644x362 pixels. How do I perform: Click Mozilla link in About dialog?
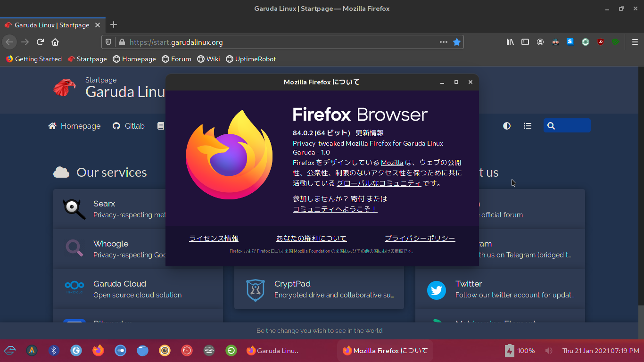(x=392, y=163)
